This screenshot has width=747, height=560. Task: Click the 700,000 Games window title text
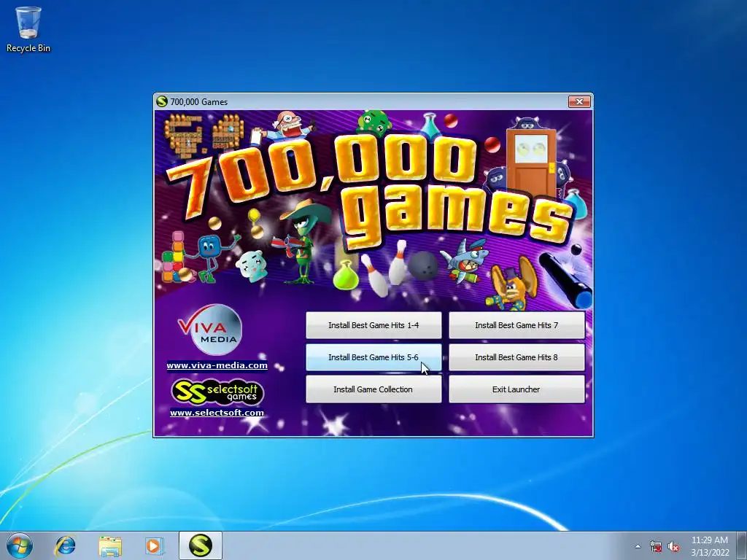[199, 102]
